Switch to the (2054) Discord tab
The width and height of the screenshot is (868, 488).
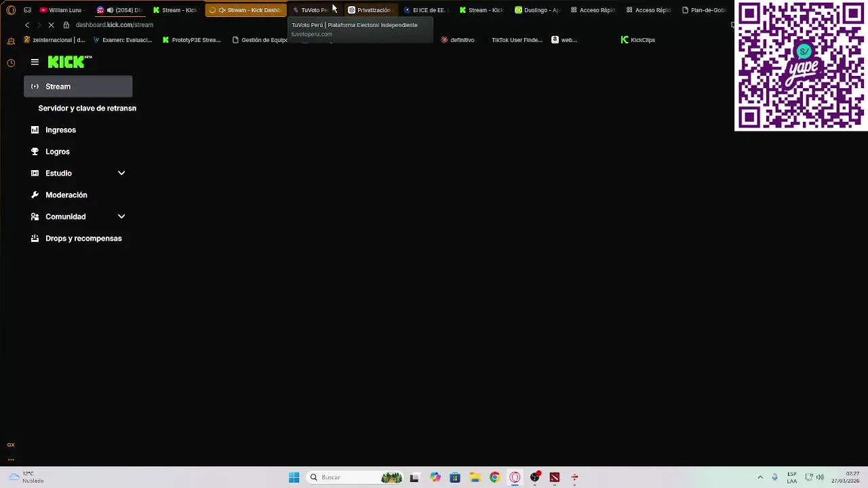(119, 10)
